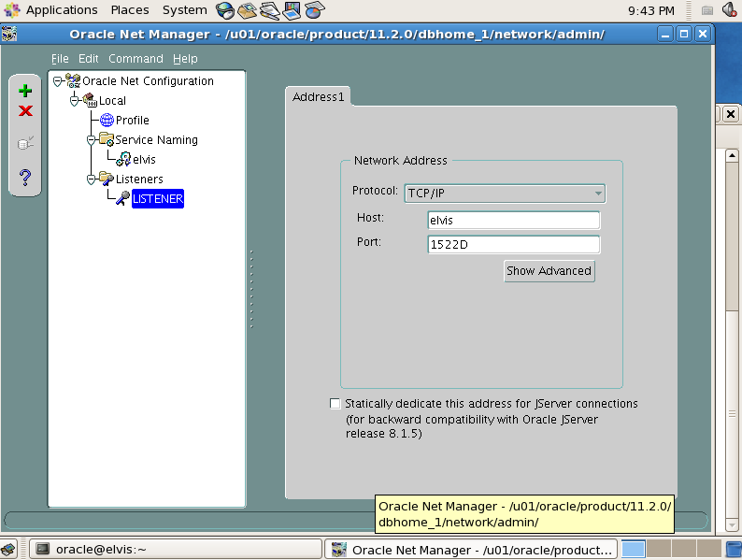Screen dimensions: 742x560
Task: Click Oracle Net Manager taskbar button
Action: click(x=471, y=550)
